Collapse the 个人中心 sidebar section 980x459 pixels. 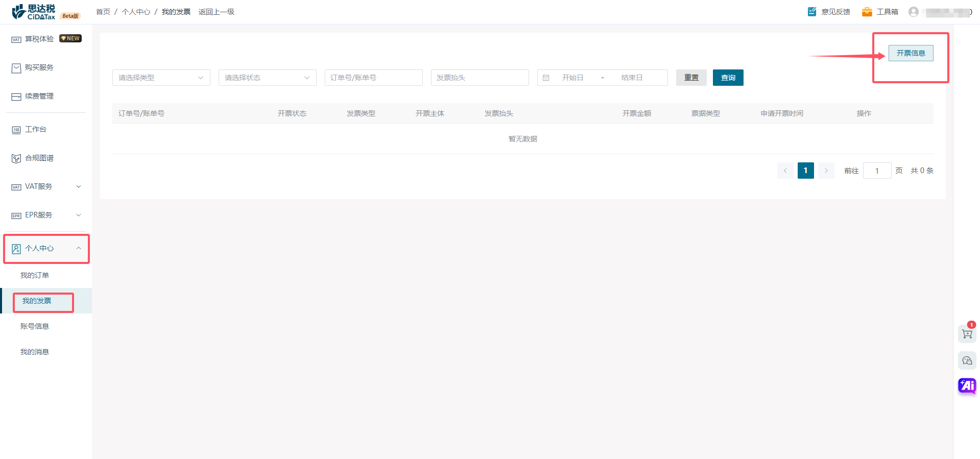tap(46, 249)
